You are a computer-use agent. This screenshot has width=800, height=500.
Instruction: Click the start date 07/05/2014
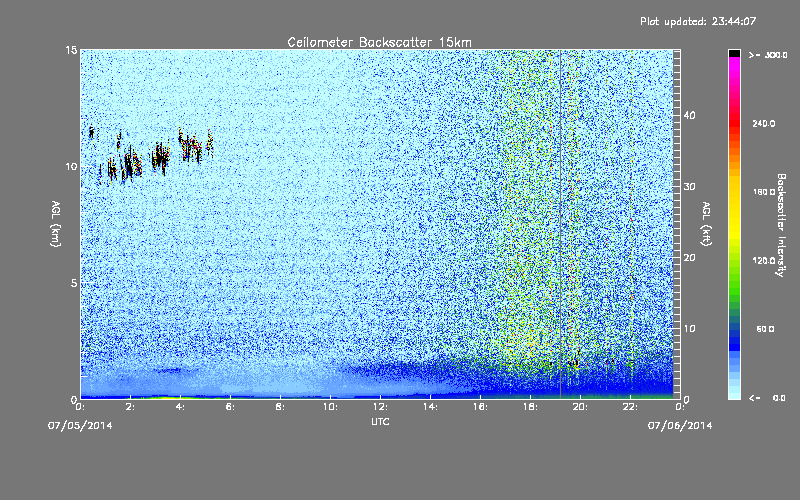[80, 426]
